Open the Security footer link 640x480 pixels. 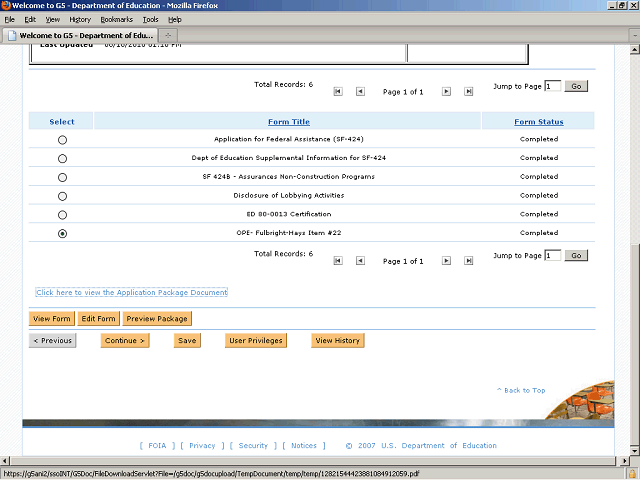[x=253, y=446]
